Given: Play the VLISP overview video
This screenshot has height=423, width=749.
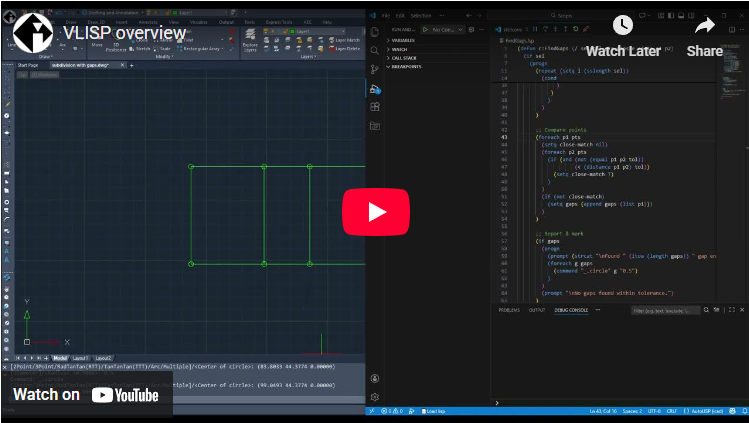Looking at the screenshot, I should [x=375, y=211].
